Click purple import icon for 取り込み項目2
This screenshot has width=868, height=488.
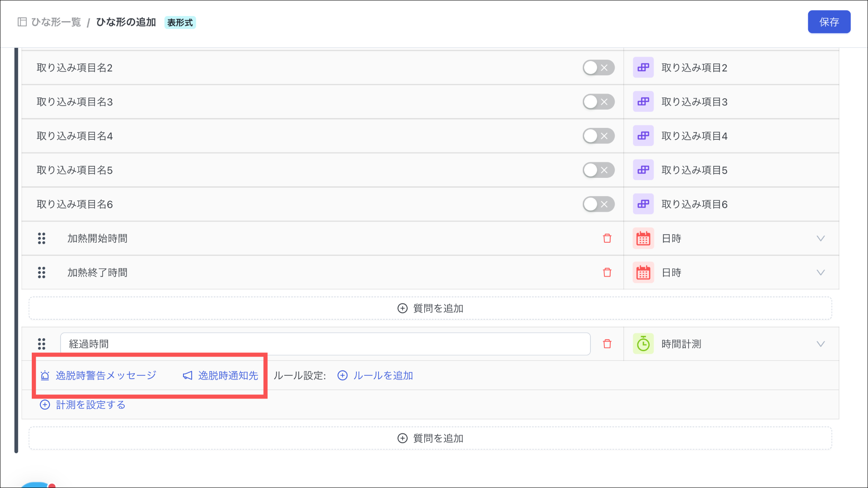[643, 68]
